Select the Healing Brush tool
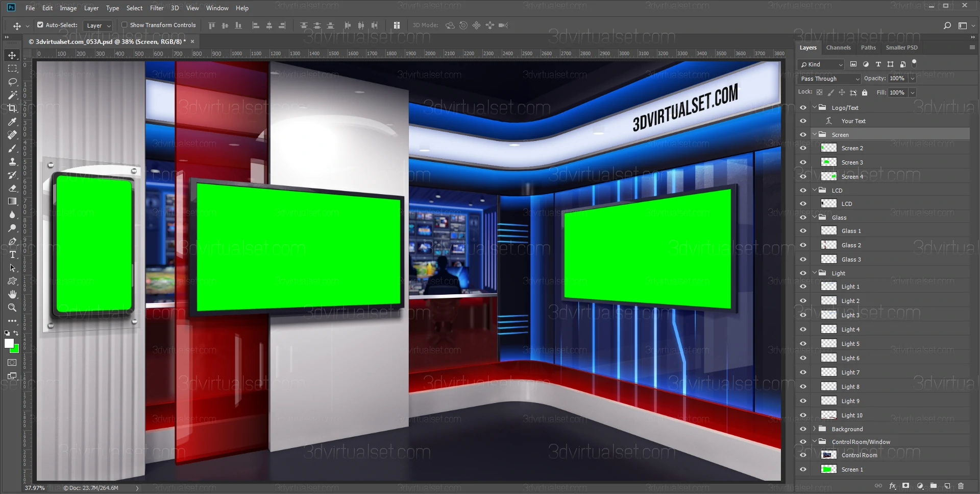The height and width of the screenshot is (494, 980). point(12,135)
